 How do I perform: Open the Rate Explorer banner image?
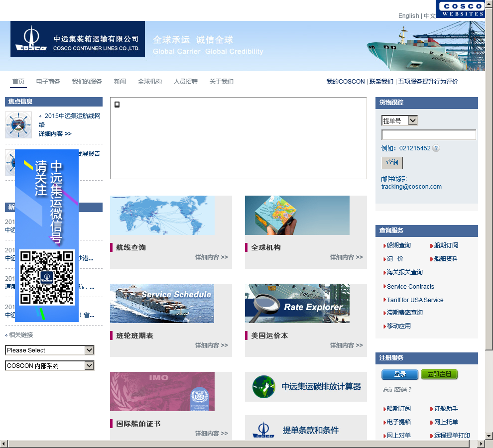pyautogui.click(x=297, y=303)
